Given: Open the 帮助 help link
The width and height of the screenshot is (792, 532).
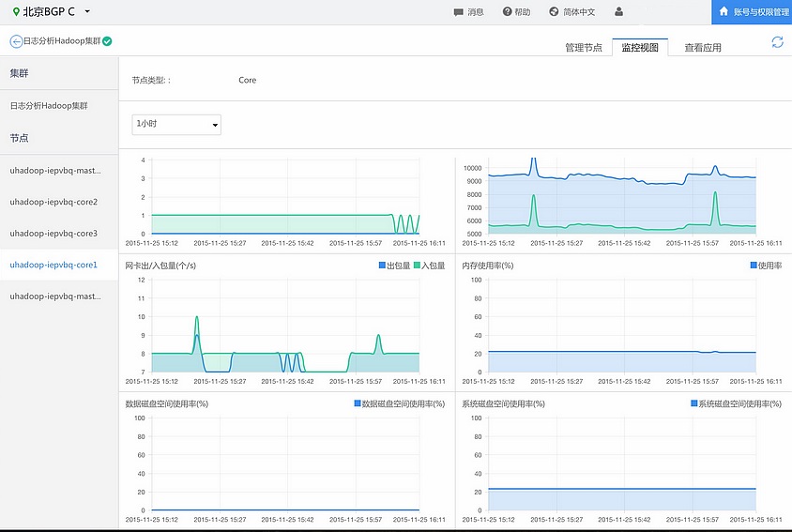Looking at the screenshot, I should click(523, 12).
